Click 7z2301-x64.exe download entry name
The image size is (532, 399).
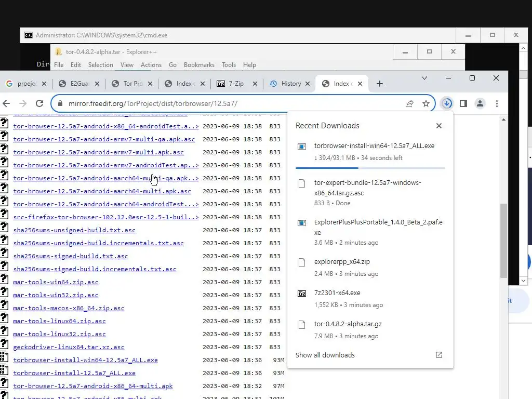pyautogui.click(x=337, y=293)
